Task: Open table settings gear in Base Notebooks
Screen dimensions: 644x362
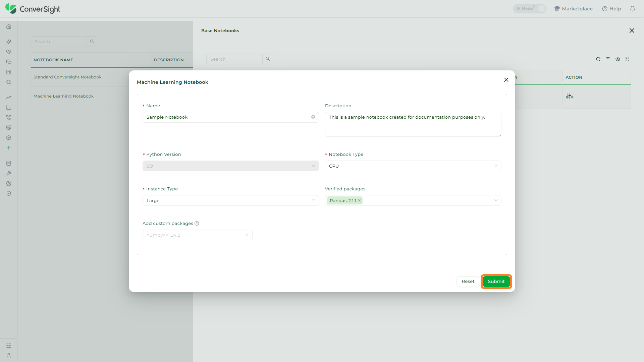Action: pos(618,59)
